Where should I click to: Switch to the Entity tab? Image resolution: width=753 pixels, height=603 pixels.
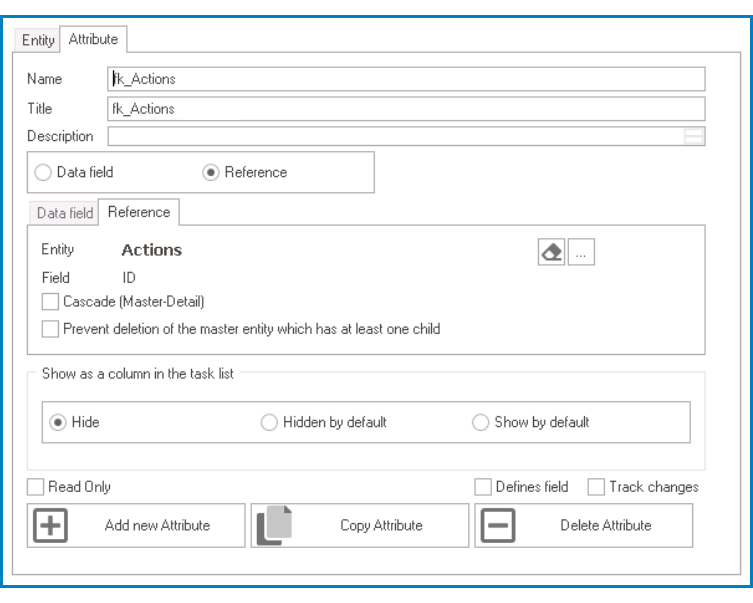(37, 40)
